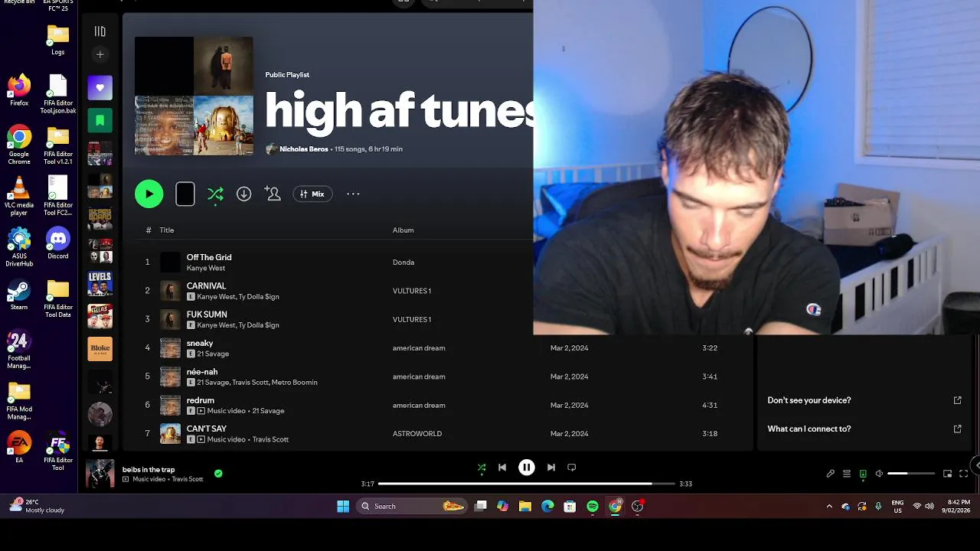Skip to the next track

click(x=551, y=468)
